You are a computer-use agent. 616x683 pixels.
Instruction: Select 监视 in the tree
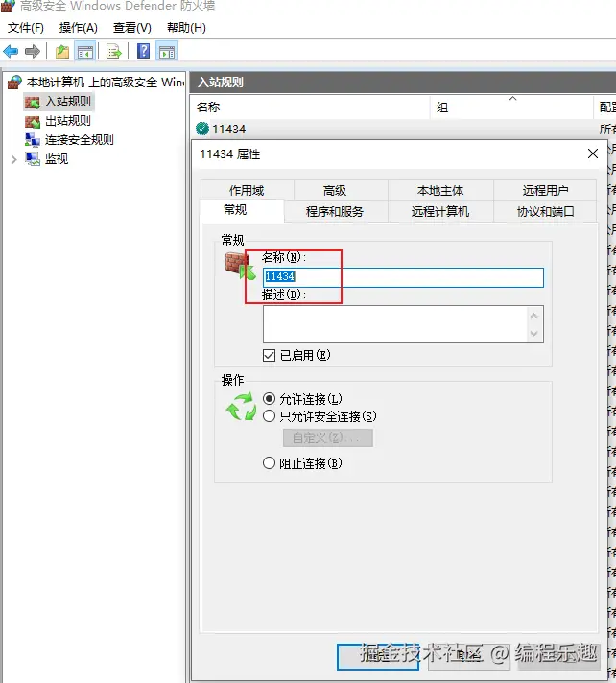tap(57, 159)
